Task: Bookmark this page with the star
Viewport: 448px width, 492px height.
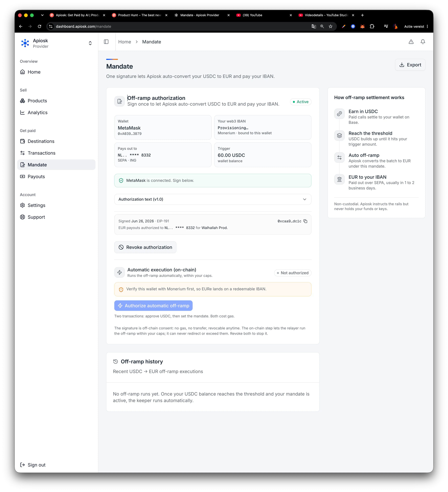Action: click(331, 26)
